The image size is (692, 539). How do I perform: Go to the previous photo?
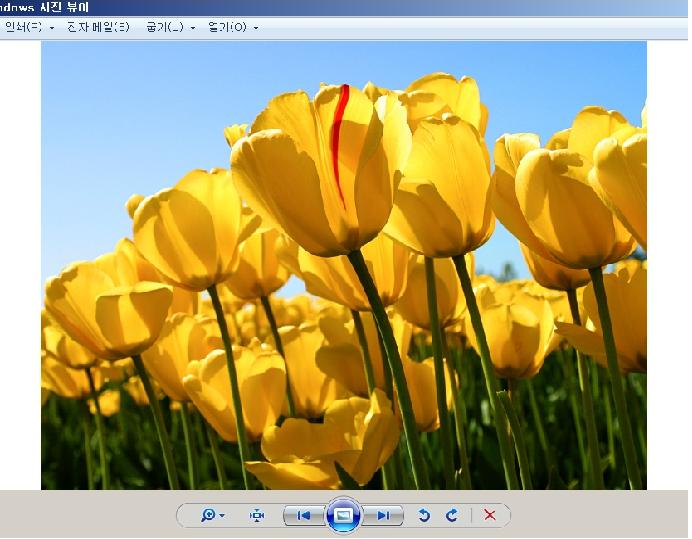304,516
